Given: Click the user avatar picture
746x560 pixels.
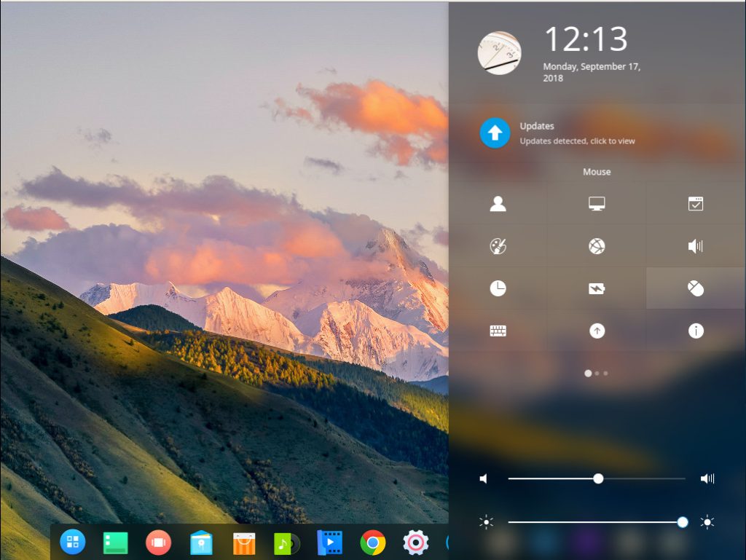Looking at the screenshot, I should coord(499,53).
